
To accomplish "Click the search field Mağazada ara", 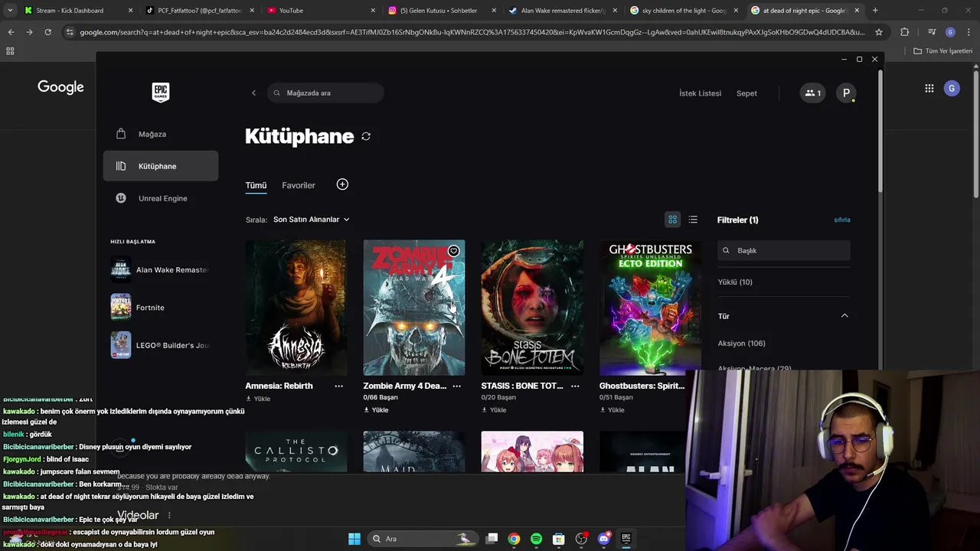I will tap(325, 93).
